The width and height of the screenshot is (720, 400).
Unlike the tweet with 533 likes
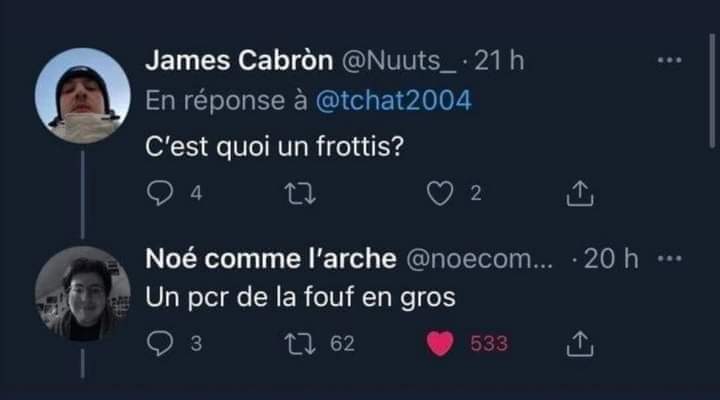pos(441,344)
